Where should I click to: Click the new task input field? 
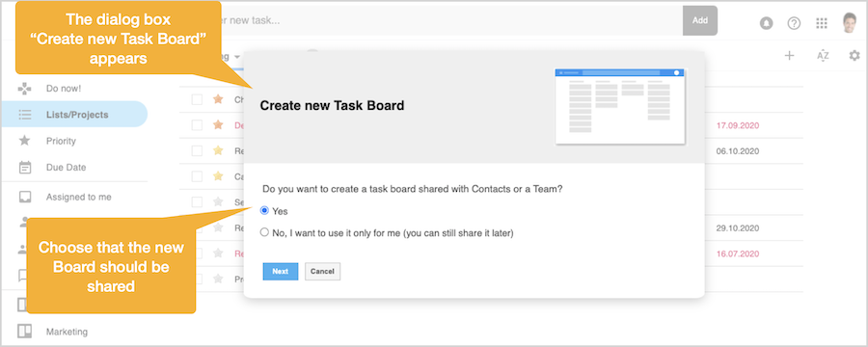click(451, 21)
